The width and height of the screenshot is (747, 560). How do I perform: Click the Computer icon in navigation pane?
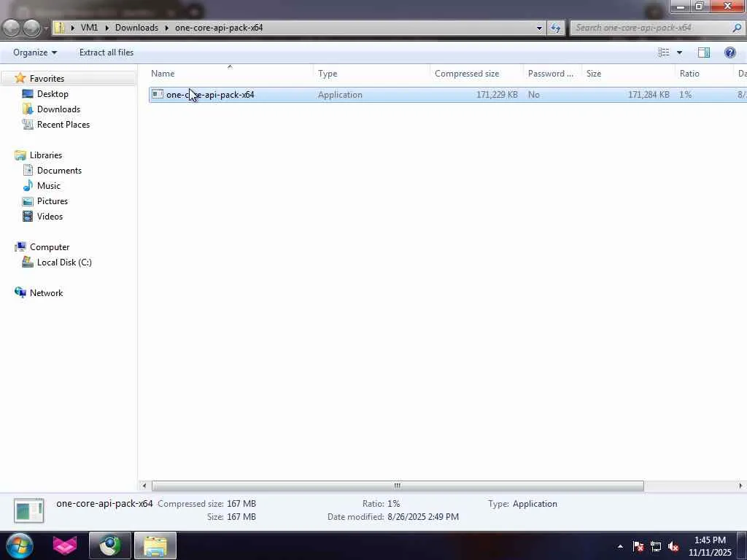(x=20, y=246)
